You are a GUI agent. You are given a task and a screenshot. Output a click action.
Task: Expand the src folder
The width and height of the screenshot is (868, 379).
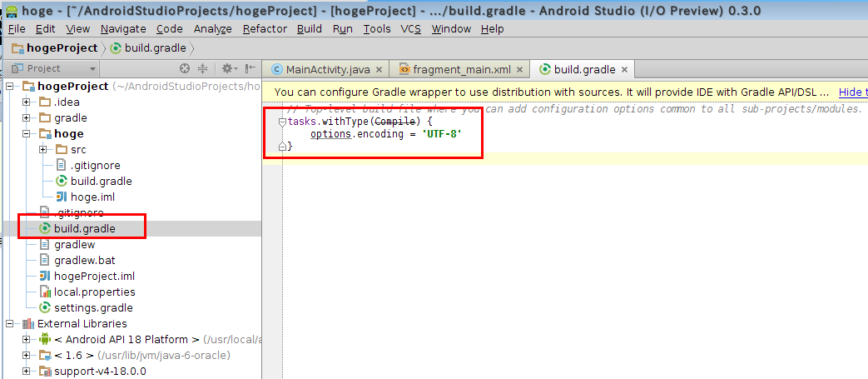coord(43,149)
